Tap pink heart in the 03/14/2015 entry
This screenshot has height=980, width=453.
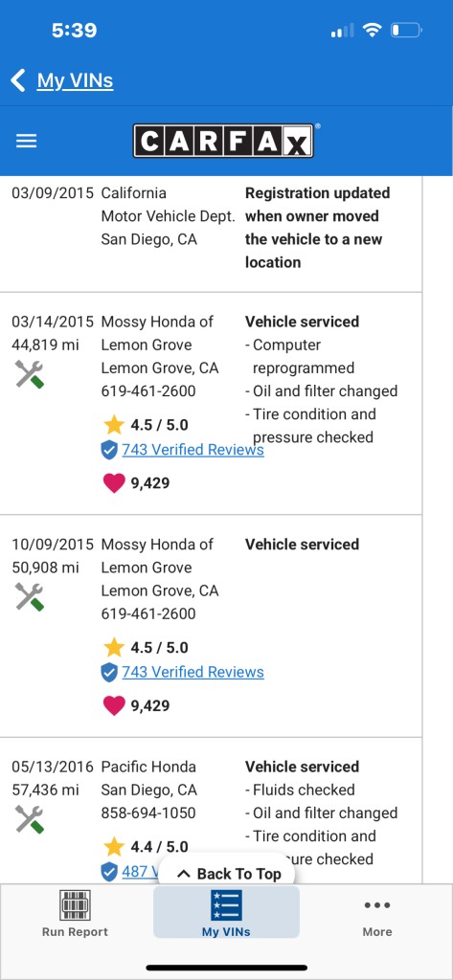tap(114, 482)
